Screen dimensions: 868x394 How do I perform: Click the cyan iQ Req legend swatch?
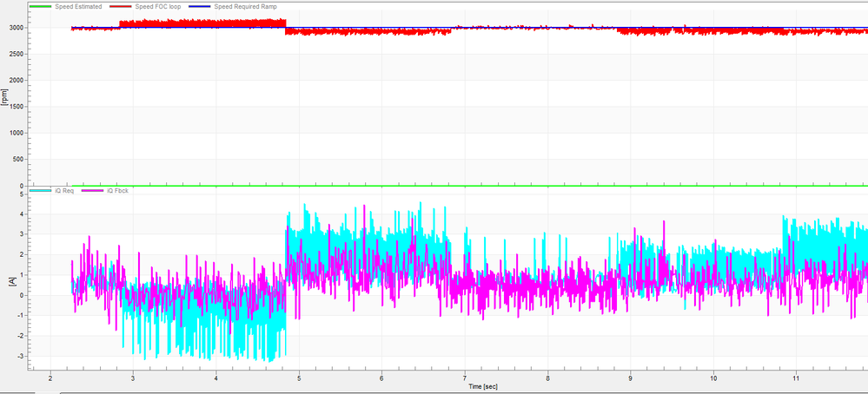42,191
